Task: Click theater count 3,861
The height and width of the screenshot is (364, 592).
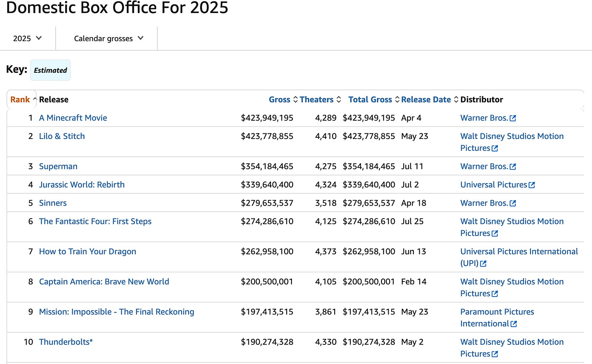Action: point(326,312)
